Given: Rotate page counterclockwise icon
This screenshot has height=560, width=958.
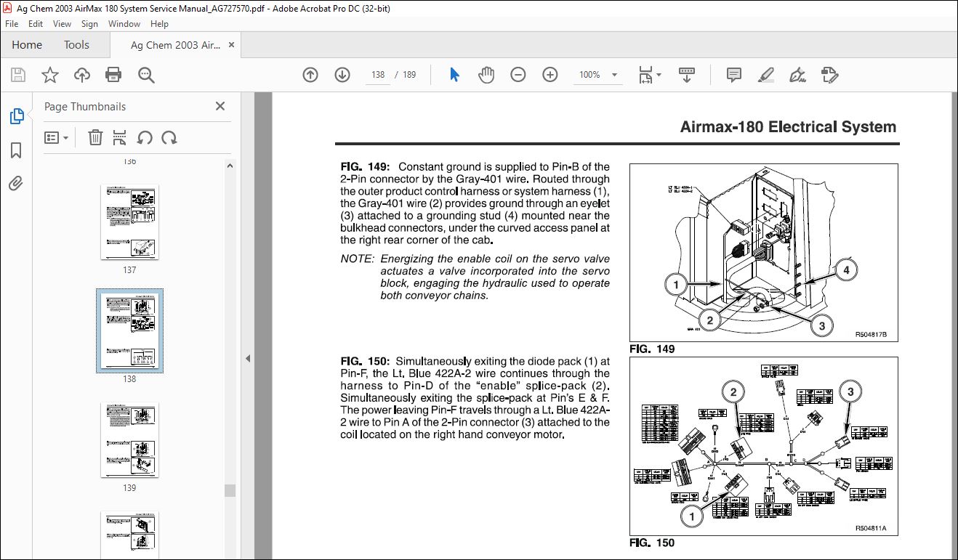Looking at the screenshot, I should (145, 137).
